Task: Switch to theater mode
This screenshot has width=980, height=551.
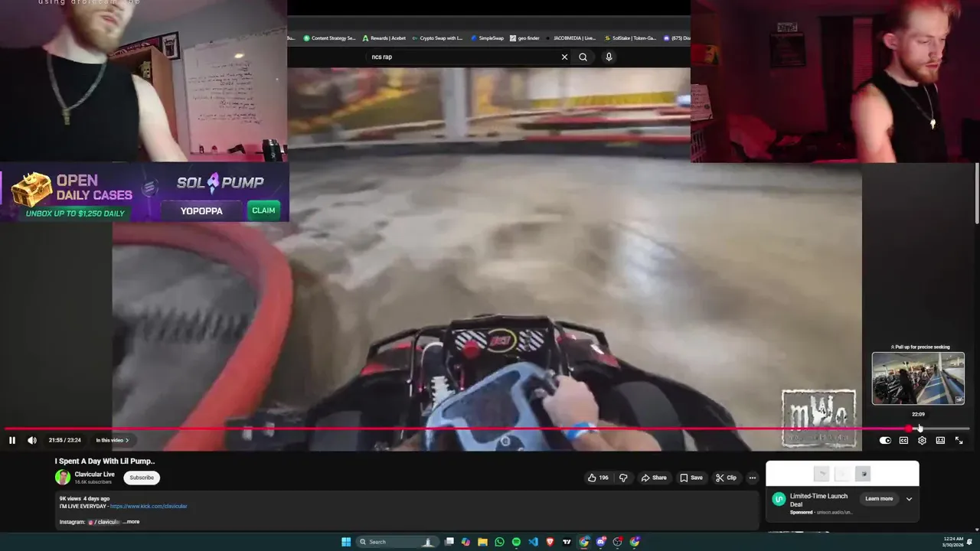Action: point(940,440)
